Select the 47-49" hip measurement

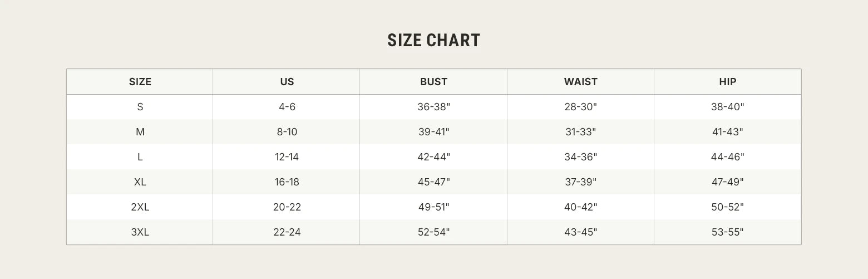click(727, 182)
